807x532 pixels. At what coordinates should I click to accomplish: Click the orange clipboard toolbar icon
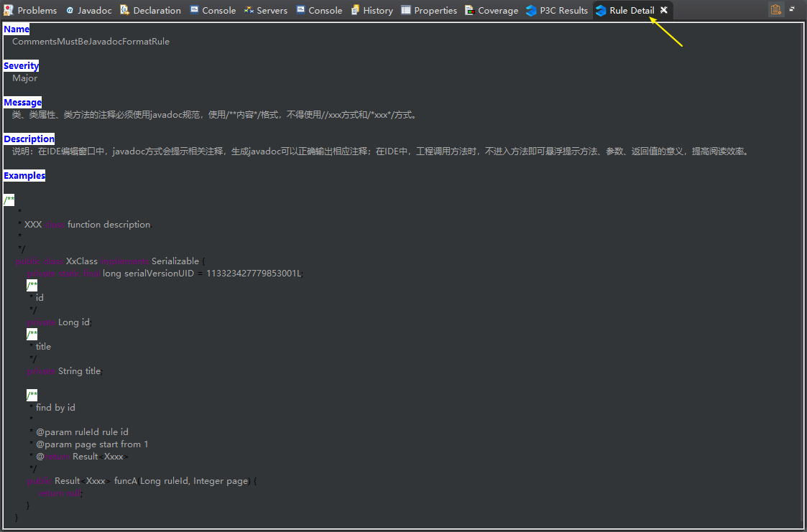pyautogui.click(x=776, y=9)
